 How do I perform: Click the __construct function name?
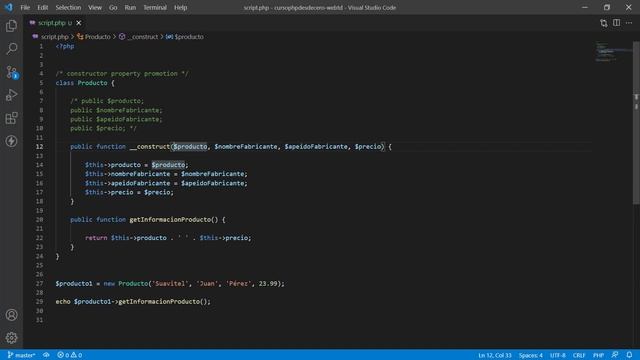click(x=150, y=147)
